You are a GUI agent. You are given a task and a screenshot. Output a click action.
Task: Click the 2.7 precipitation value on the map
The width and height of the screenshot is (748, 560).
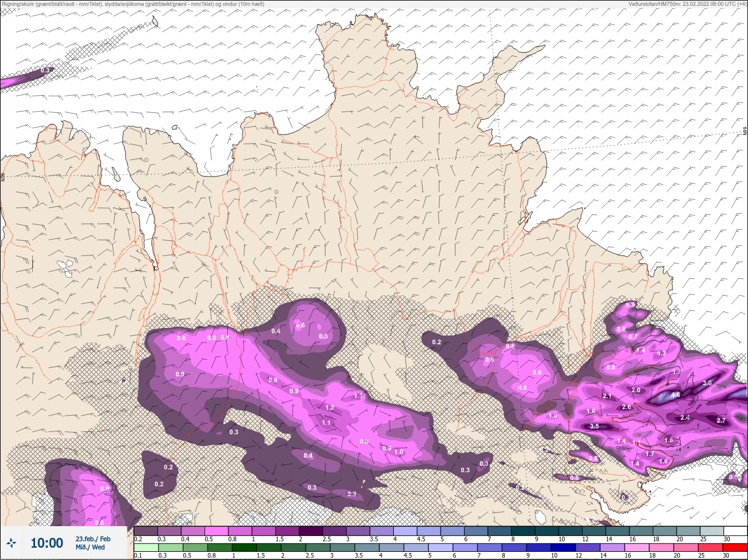[721, 420]
